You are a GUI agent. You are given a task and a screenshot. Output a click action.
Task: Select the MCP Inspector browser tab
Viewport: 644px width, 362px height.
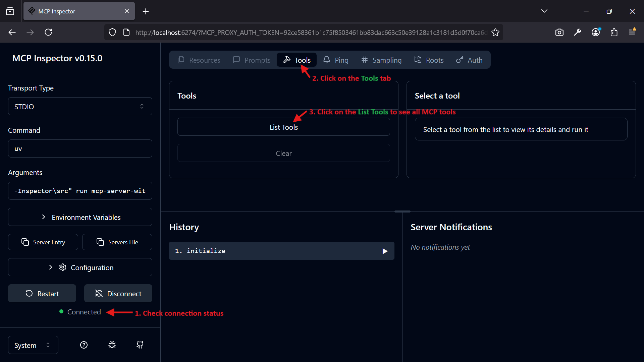pos(79,11)
